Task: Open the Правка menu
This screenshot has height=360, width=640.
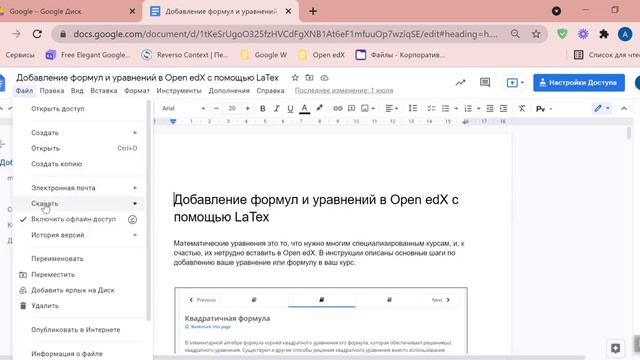Action: click(x=52, y=91)
